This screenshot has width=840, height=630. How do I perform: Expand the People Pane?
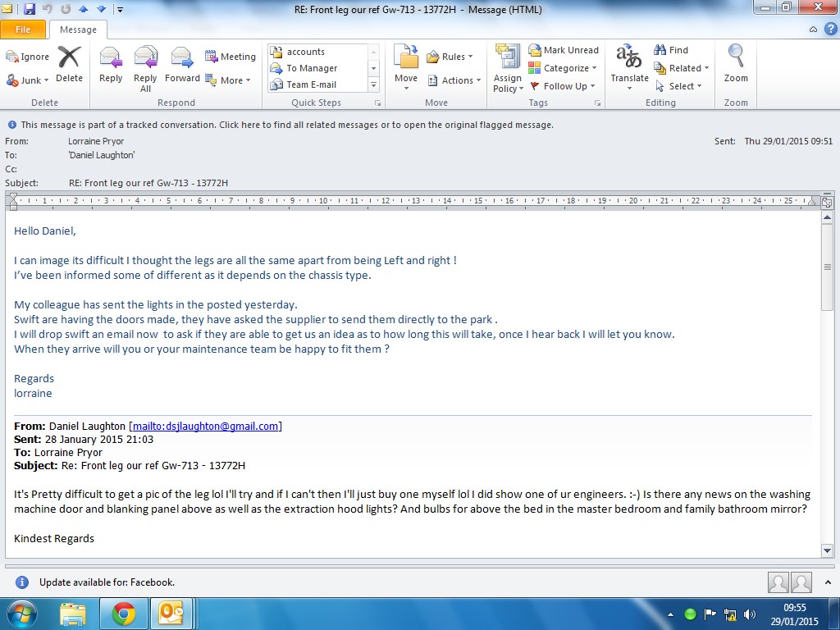pyautogui.click(x=828, y=582)
